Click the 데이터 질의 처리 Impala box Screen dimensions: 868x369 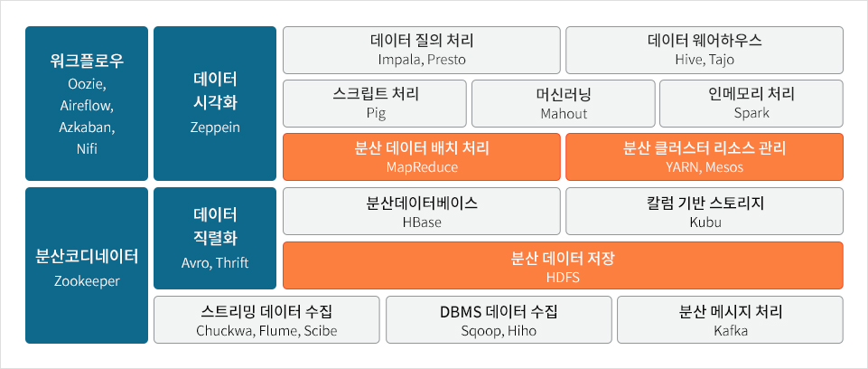click(421, 50)
